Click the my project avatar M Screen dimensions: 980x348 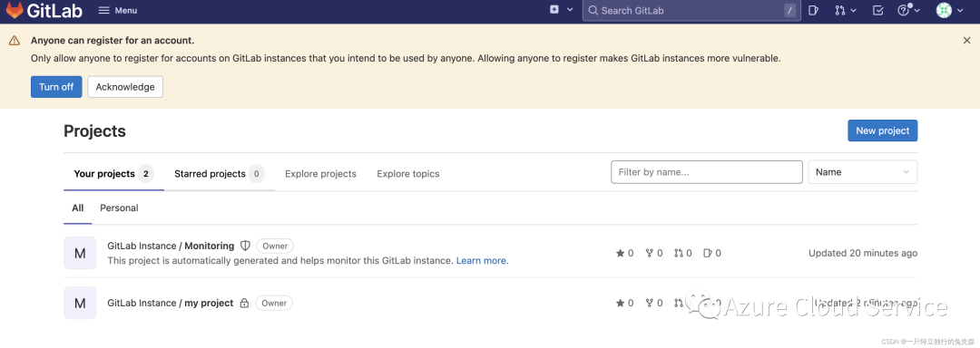(80, 303)
